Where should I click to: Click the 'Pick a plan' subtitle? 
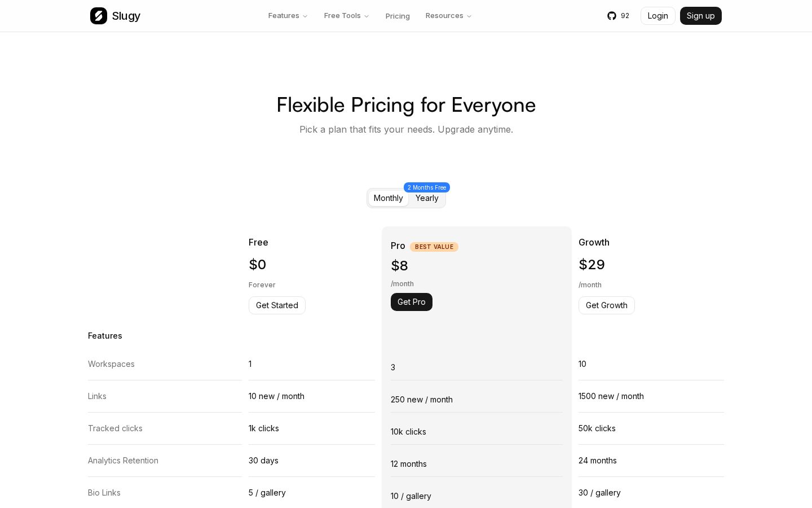pos(406,129)
